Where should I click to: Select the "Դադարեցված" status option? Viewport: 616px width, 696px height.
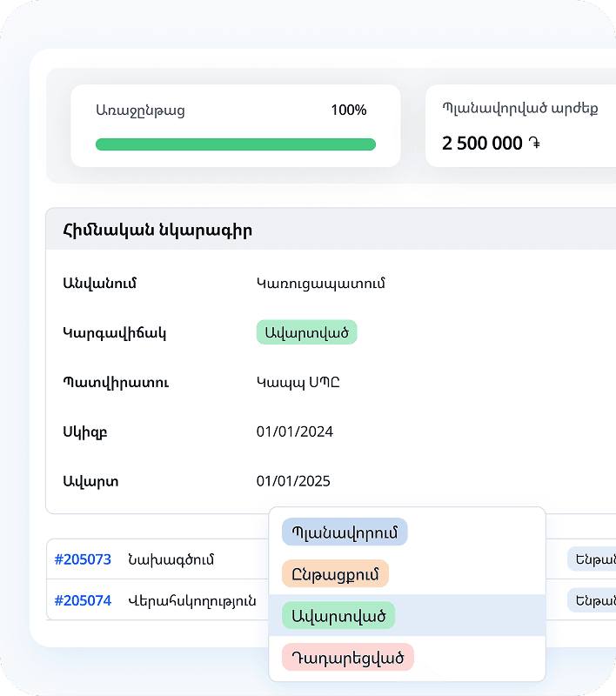coord(347,657)
